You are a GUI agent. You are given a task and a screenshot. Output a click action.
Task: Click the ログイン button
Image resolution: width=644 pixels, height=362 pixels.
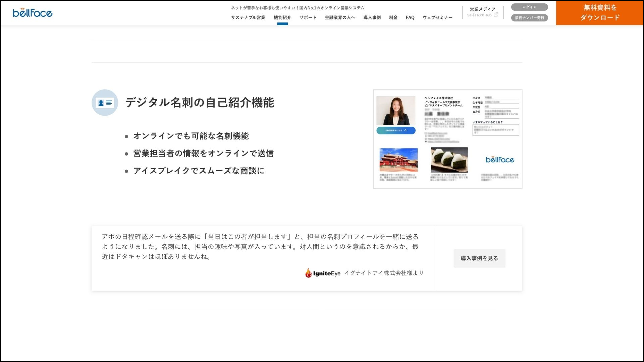(529, 7)
